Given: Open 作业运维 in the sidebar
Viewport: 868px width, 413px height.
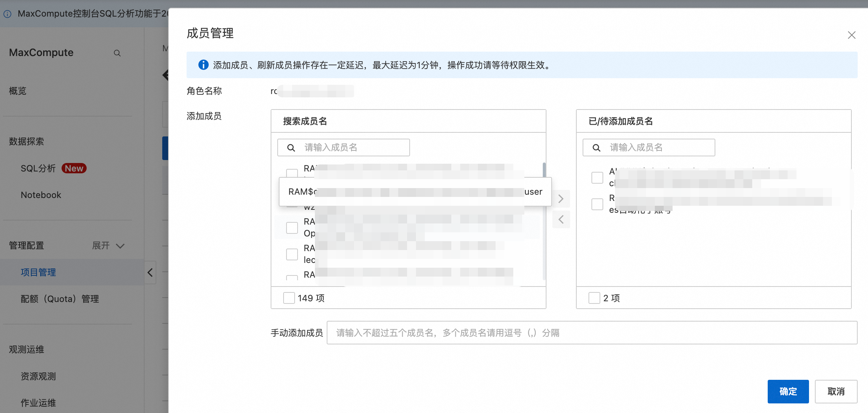Looking at the screenshot, I should tap(38, 403).
